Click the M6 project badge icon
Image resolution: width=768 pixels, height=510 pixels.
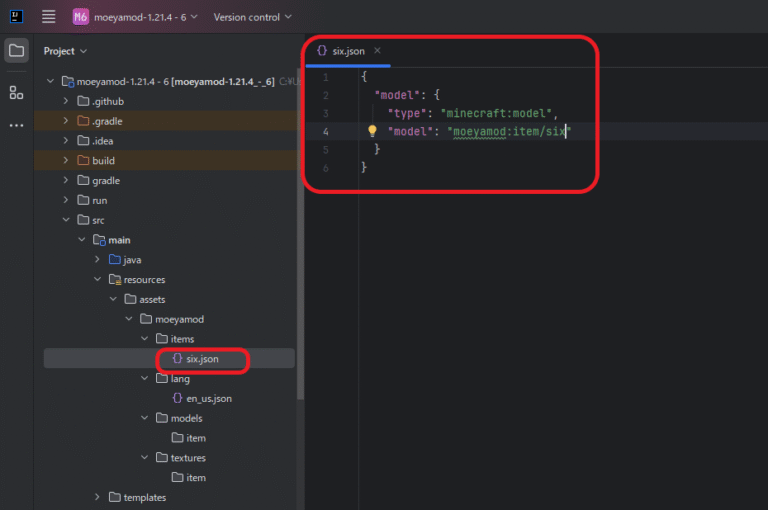tap(80, 17)
